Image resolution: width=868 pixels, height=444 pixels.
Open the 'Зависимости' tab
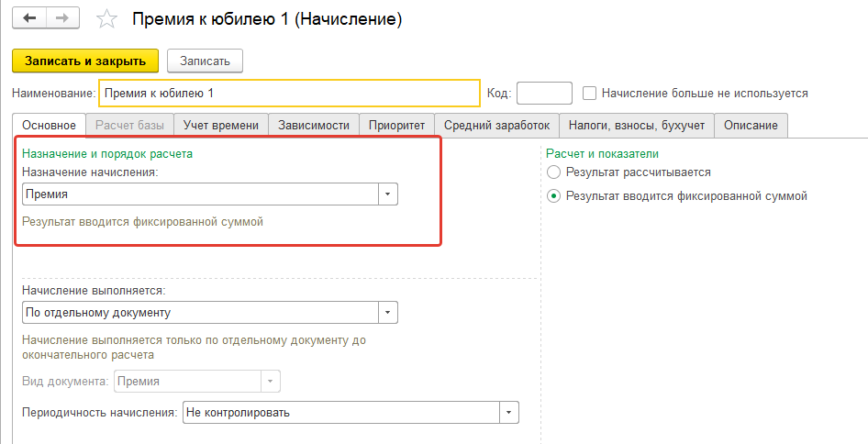pos(314,126)
